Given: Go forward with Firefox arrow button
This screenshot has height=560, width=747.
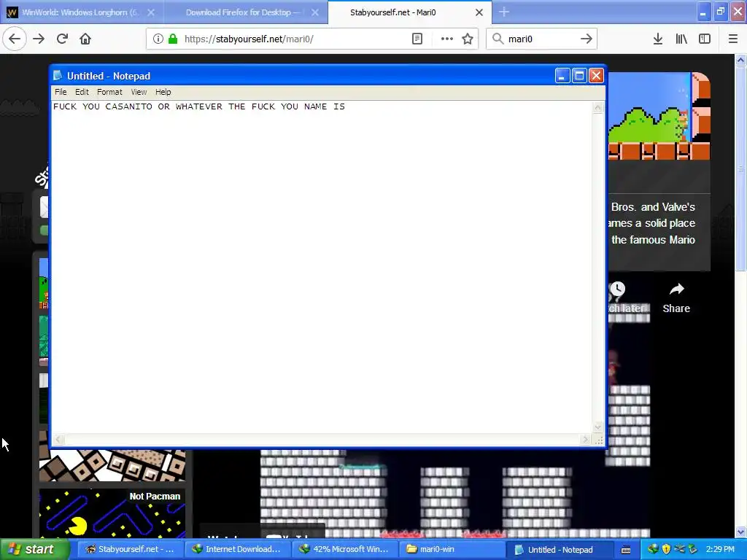Looking at the screenshot, I should (39, 39).
